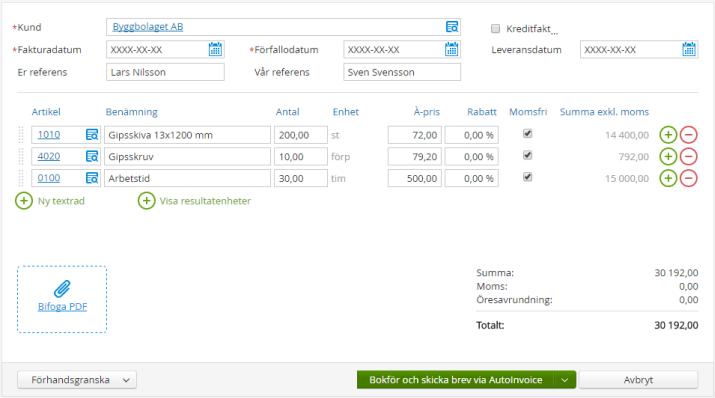Image resolution: width=715 pixels, height=398 pixels.
Task: Grab drag handle of row 0100
Action: click(21, 178)
